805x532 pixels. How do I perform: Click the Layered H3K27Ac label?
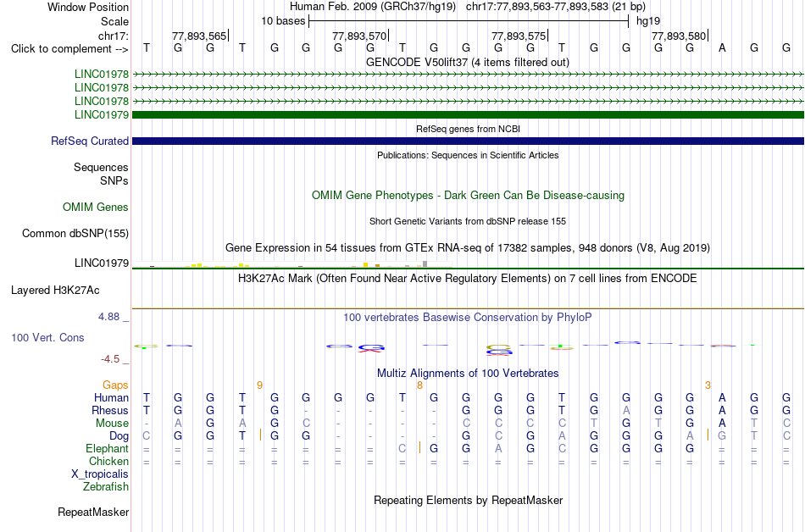[55, 291]
